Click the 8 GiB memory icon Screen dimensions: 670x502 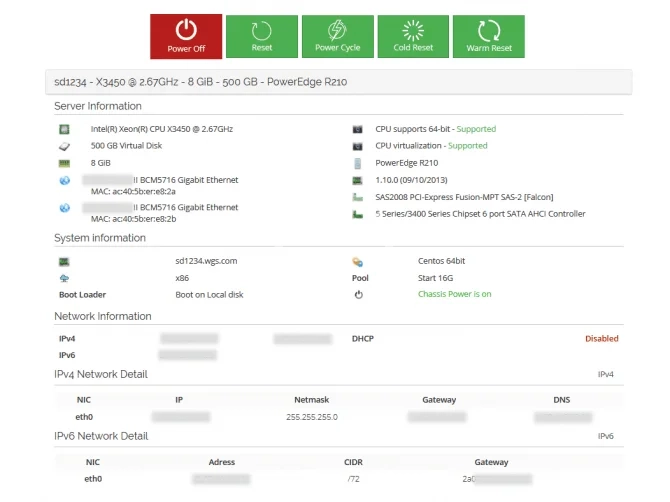pyautogui.click(x=64, y=162)
